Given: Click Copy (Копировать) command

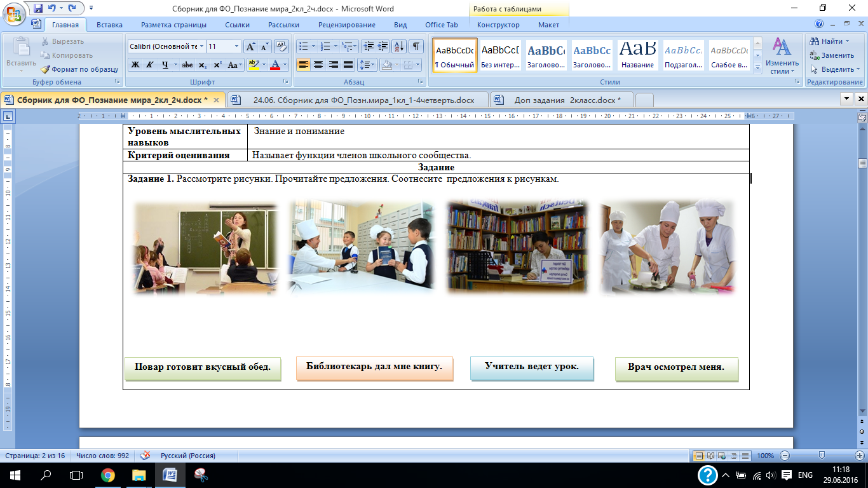Looking at the screenshot, I should coord(67,55).
